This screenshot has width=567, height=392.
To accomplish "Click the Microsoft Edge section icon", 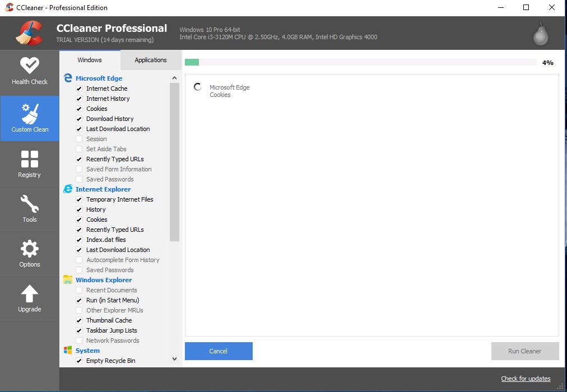I will coord(68,78).
